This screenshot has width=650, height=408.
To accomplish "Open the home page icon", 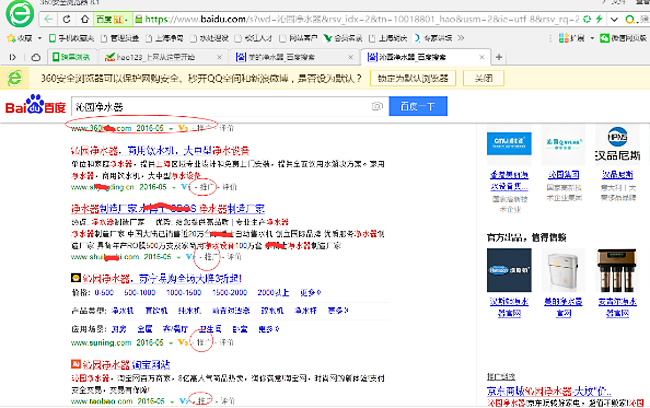I will 85,19.
